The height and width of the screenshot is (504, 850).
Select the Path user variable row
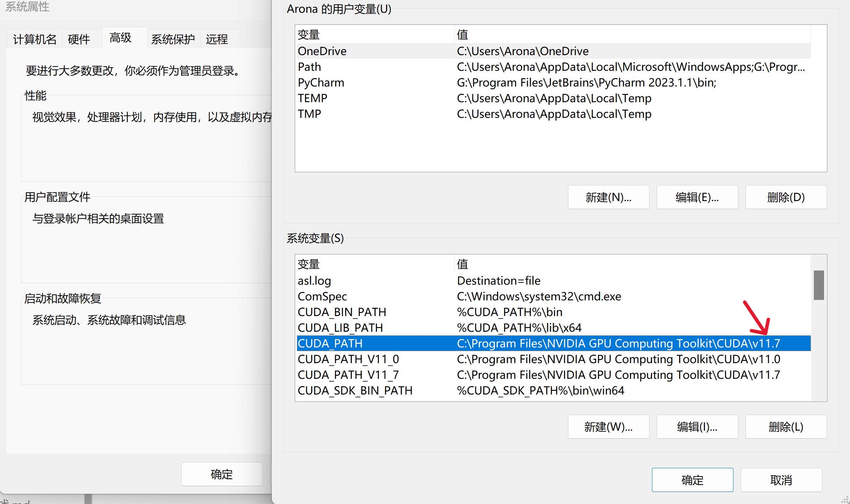554,67
